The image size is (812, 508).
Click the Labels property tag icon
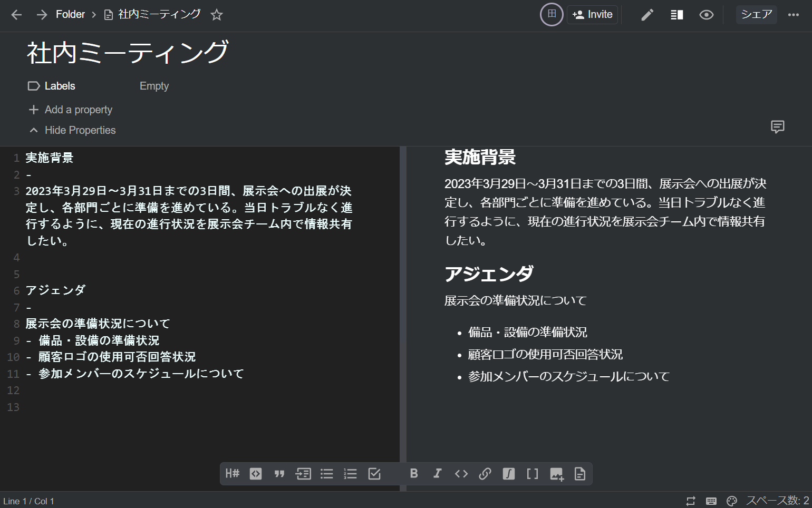click(34, 86)
